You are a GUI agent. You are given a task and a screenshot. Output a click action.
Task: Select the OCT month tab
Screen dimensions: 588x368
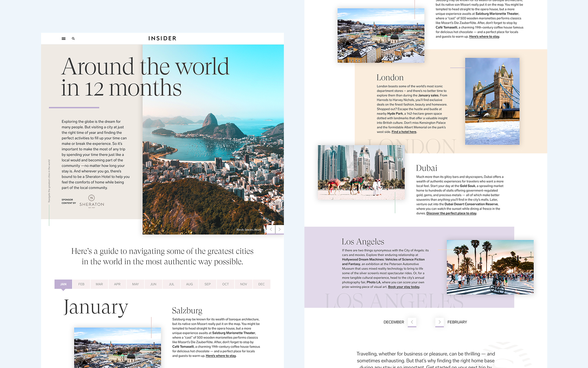[x=225, y=284]
